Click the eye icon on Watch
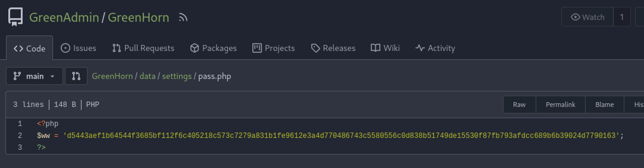The width and height of the screenshot is (644, 168). coord(575,17)
